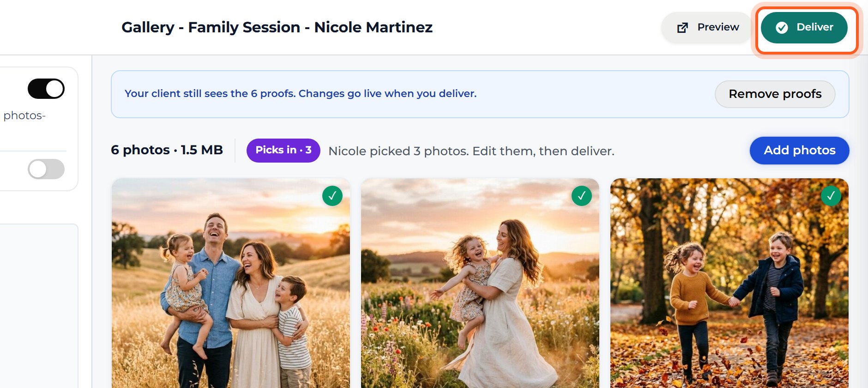Viewport: 868px width, 388px height.
Task: Click the green Deliver button
Action: tap(804, 28)
